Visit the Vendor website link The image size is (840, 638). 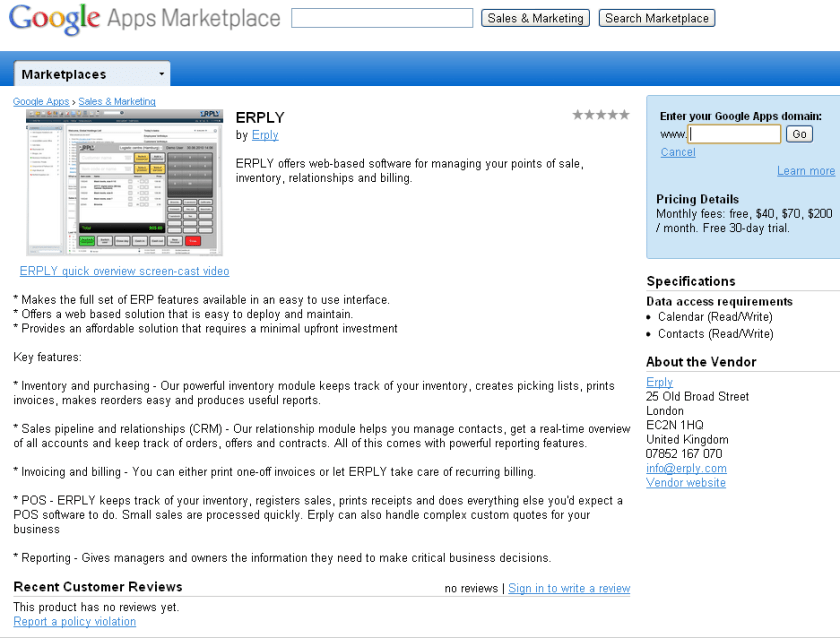(x=686, y=483)
